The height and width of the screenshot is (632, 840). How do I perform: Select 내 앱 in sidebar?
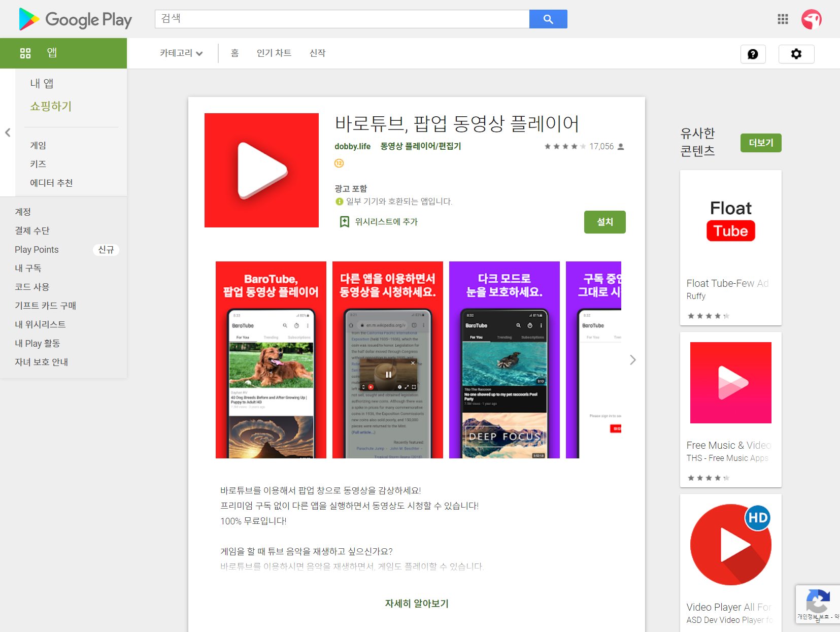[42, 83]
